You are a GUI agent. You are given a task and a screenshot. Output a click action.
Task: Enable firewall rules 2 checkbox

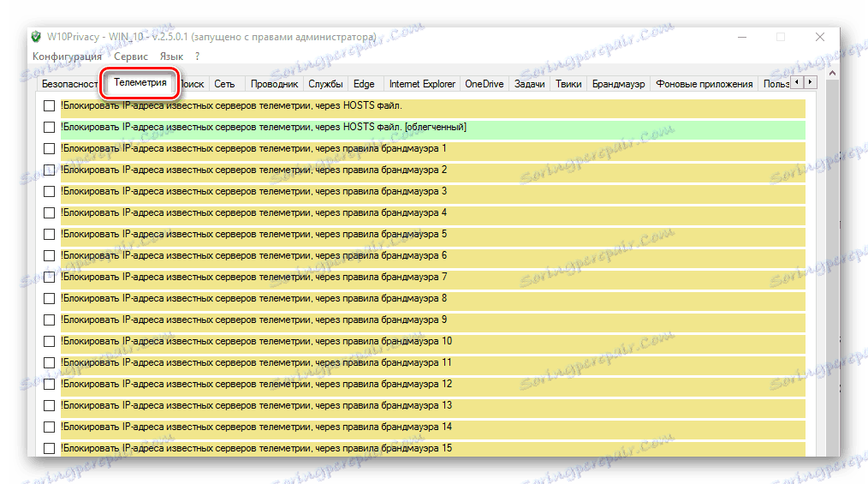50,170
